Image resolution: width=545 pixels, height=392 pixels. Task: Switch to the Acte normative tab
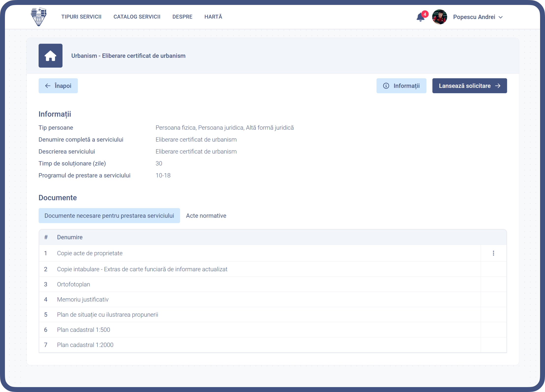pos(206,216)
